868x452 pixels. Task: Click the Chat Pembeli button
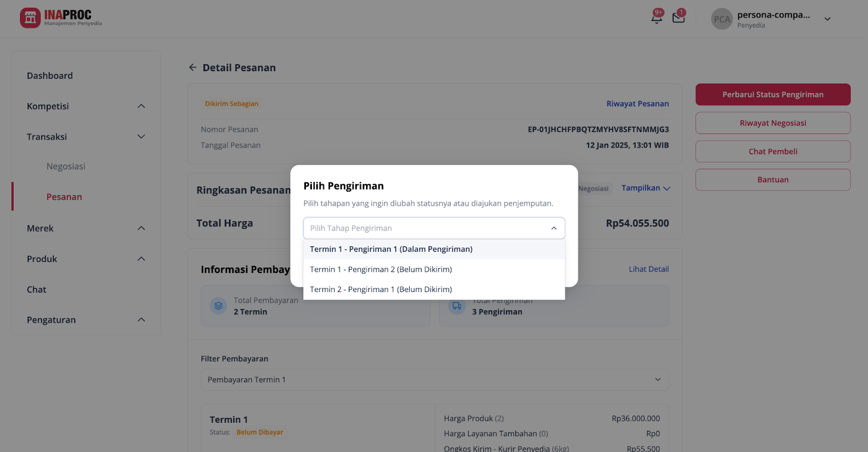click(x=773, y=151)
